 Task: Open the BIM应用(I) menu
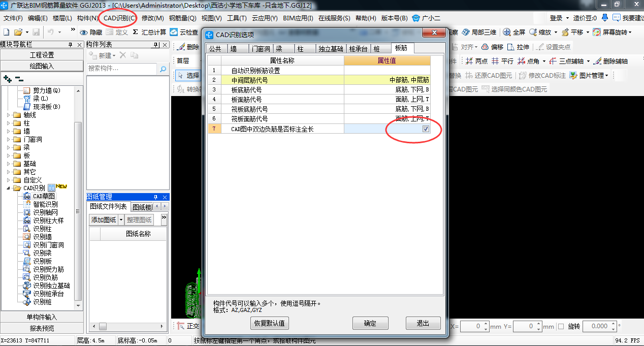point(298,18)
